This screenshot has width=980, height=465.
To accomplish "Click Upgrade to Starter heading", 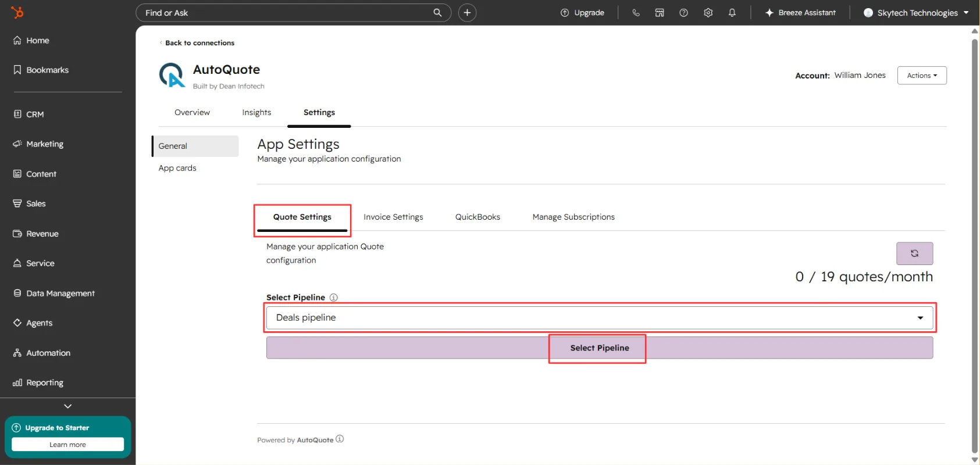I will coord(57,428).
